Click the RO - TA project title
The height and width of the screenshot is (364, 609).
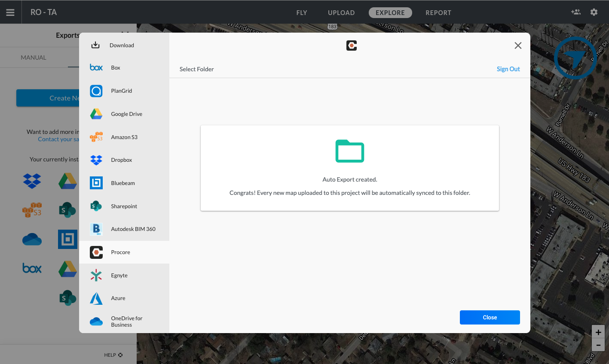click(43, 12)
